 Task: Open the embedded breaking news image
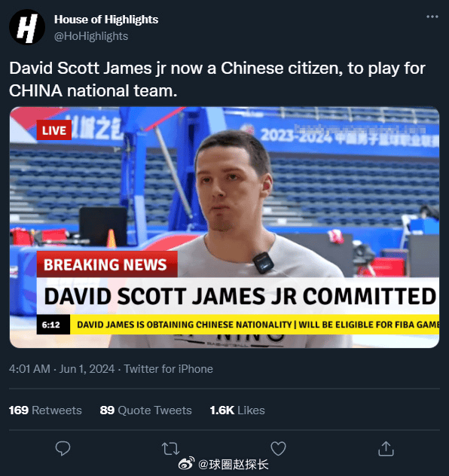pyautogui.click(x=225, y=227)
